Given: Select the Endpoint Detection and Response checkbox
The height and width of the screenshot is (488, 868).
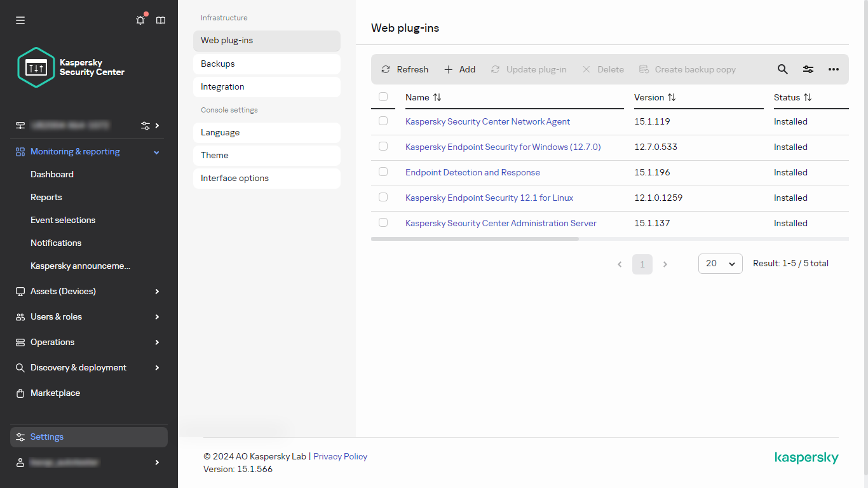Looking at the screenshot, I should [x=383, y=172].
